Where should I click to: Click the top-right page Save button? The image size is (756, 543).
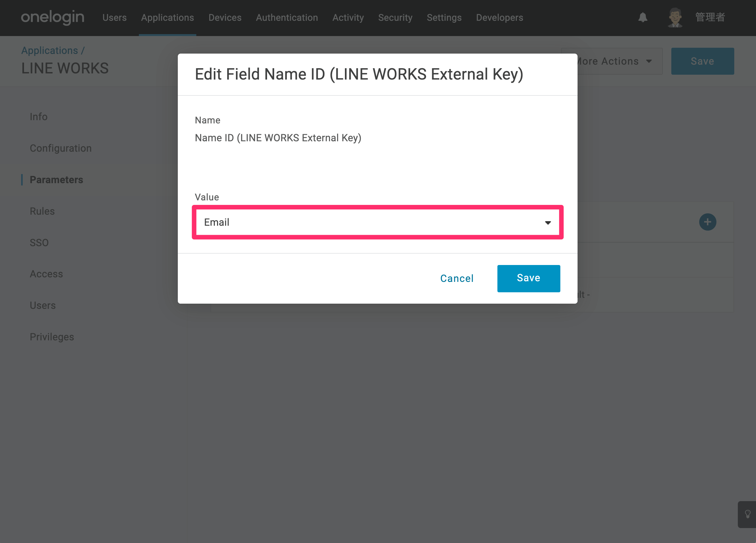(702, 61)
